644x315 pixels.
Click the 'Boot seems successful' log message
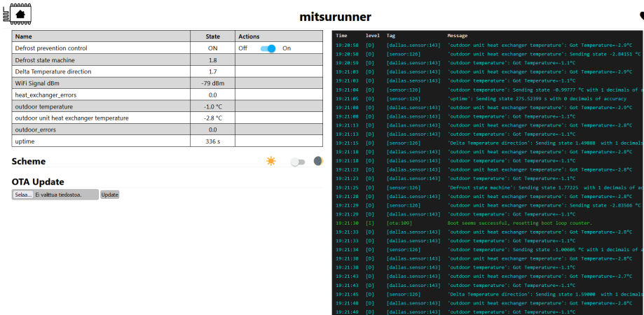tap(520, 223)
